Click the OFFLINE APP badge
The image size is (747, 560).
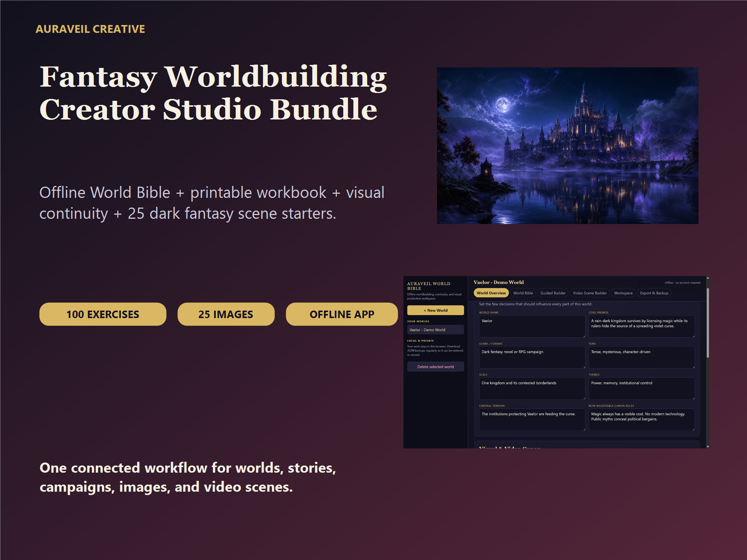pyautogui.click(x=342, y=314)
